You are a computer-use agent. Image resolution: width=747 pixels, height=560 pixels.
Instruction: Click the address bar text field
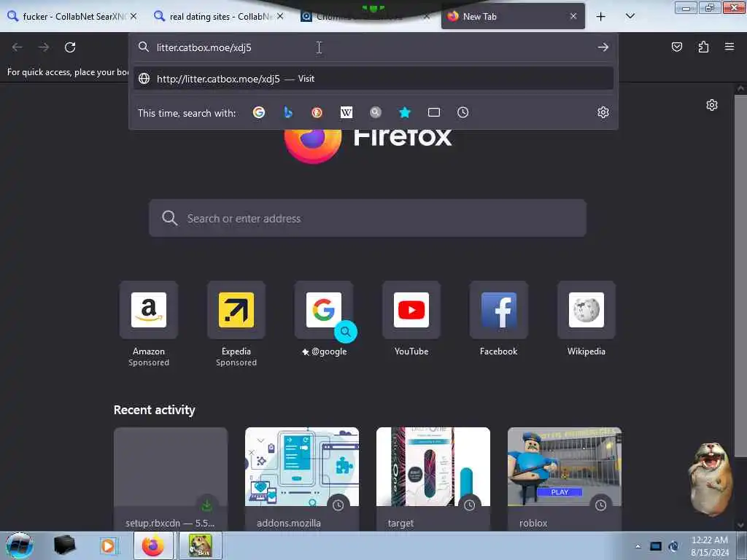[374, 47]
